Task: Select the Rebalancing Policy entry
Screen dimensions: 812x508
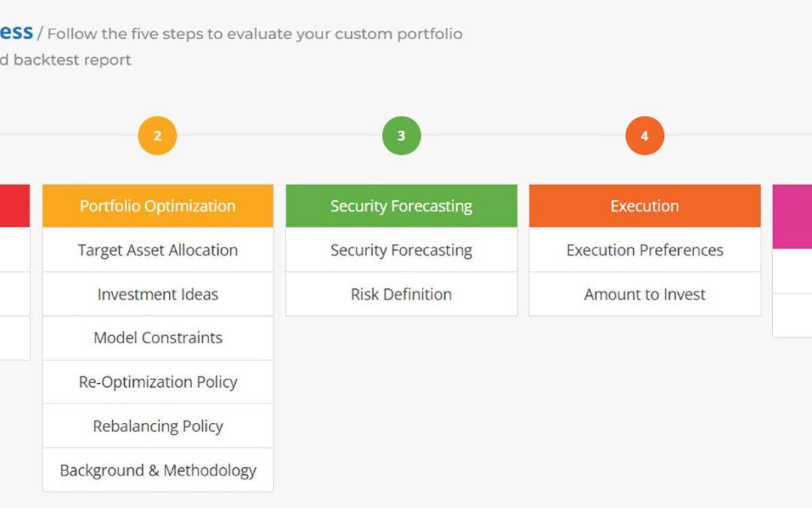Action: pyautogui.click(x=157, y=425)
